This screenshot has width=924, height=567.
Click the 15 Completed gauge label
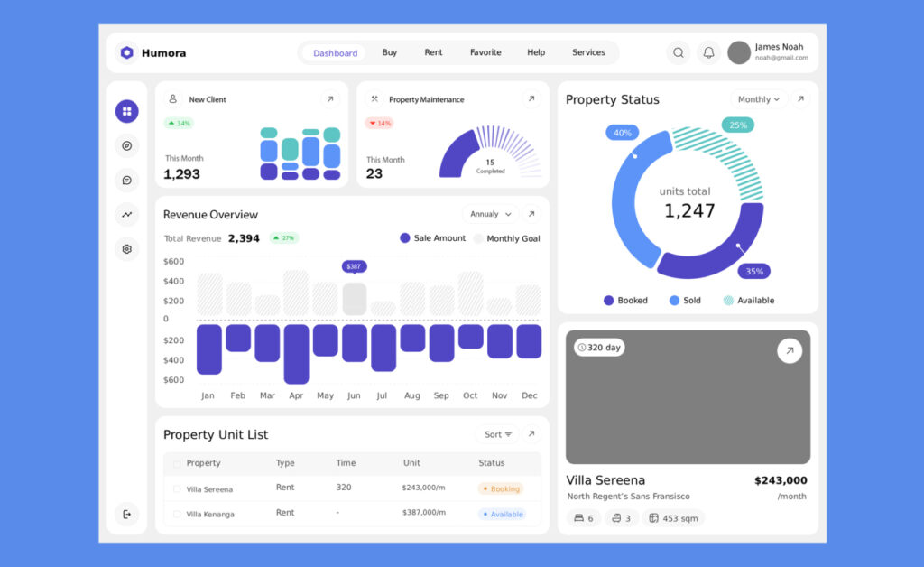click(x=490, y=165)
